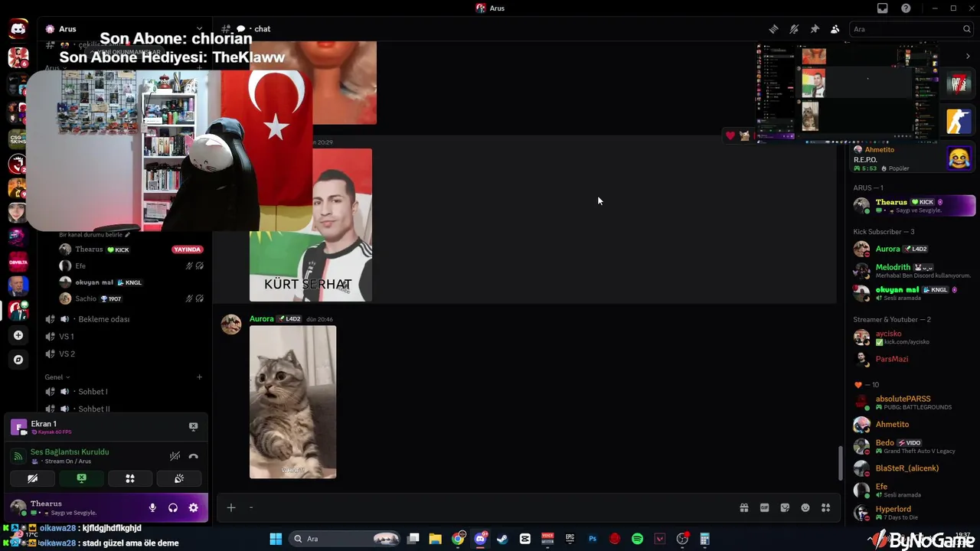Add the cat emoji reaction to message
The height and width of the screenshot is (551, 980).
click(744, 135)
